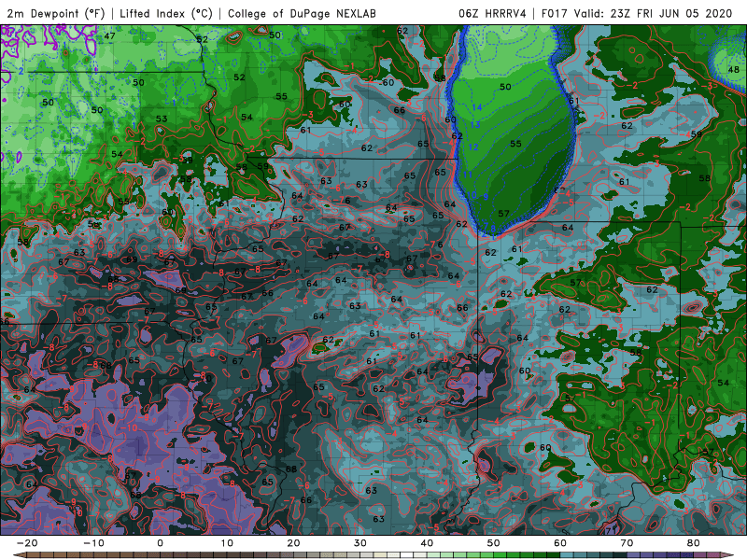The image size is (747, 560).
Task: Click the -20 tick label on color scale
Action: pyautogui.click(x=27, y=543)
